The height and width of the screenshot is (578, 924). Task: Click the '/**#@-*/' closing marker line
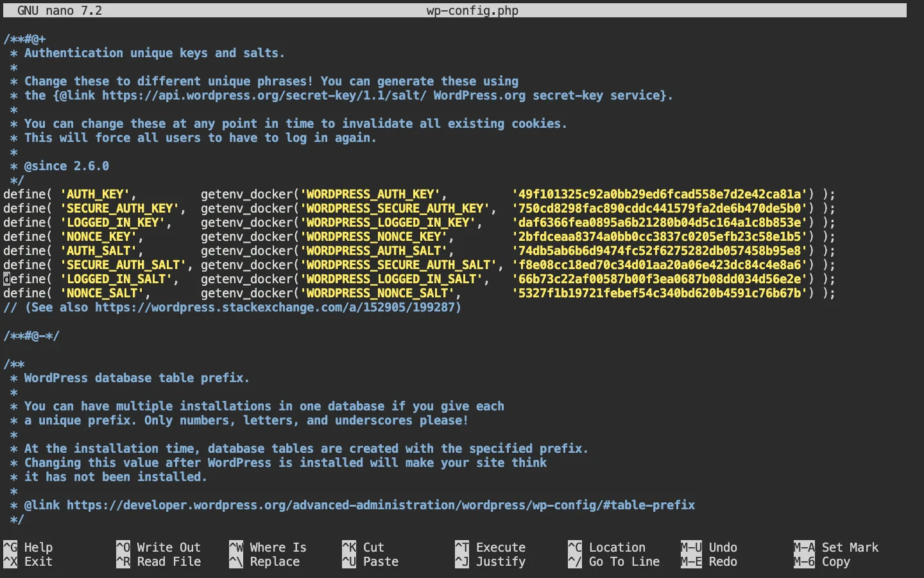coord(31,335)
